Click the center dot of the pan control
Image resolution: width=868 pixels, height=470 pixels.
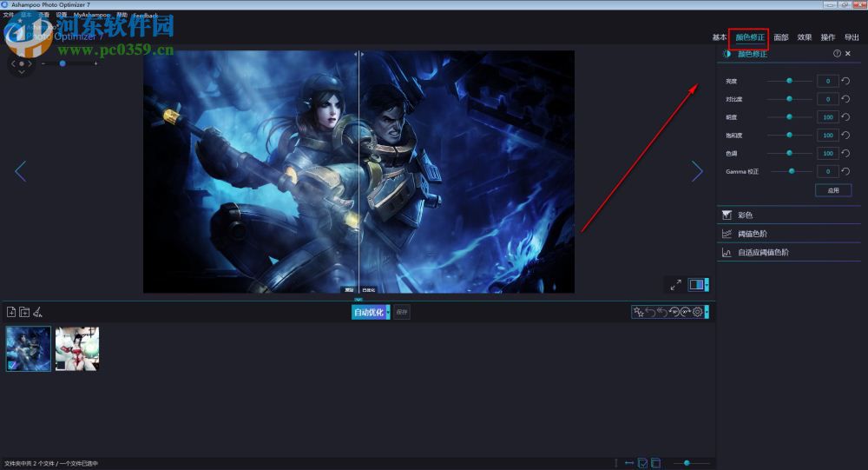pos(22,63)
